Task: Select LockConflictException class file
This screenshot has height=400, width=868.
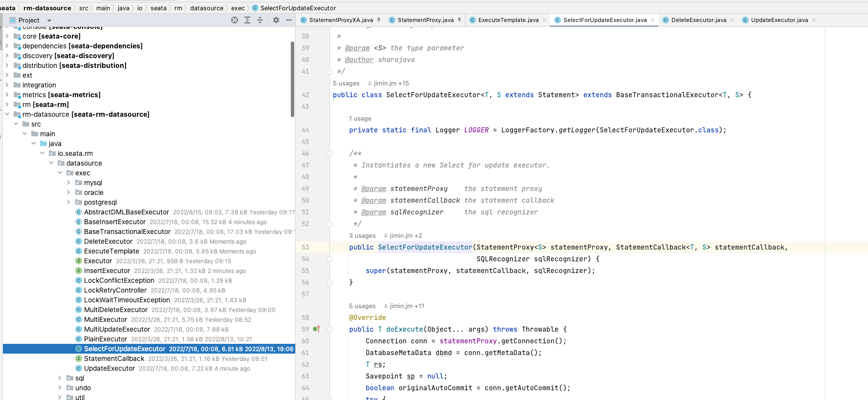Action: pos(119,280)
